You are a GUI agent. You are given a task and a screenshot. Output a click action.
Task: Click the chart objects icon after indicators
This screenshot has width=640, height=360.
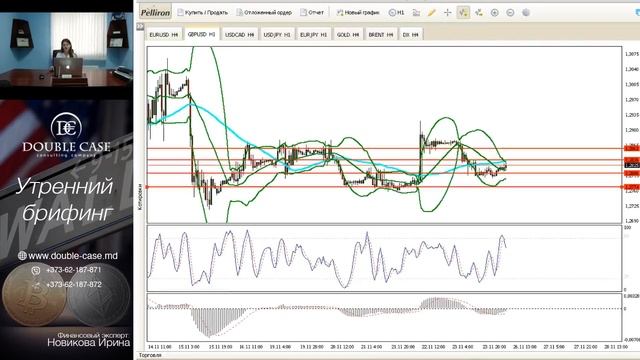[479, 13]
